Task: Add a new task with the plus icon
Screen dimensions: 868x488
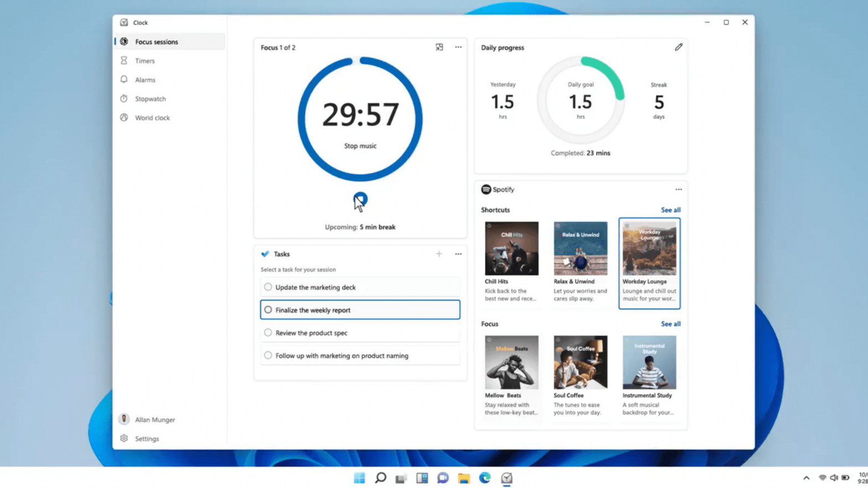Action: [439, 254]
